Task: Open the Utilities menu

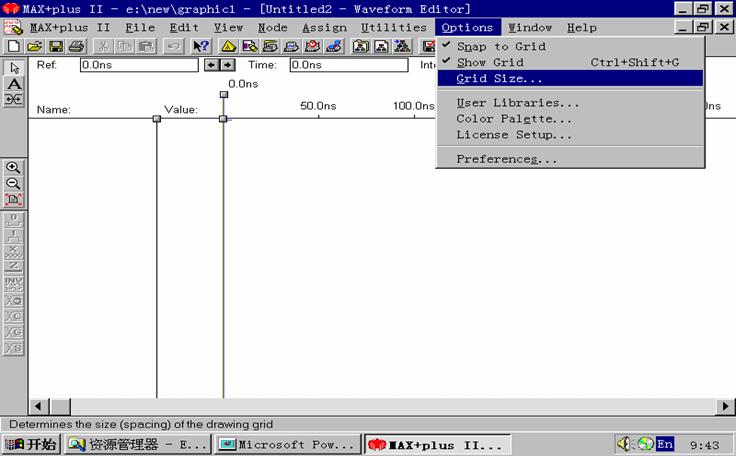Action: tap(393, 28)
